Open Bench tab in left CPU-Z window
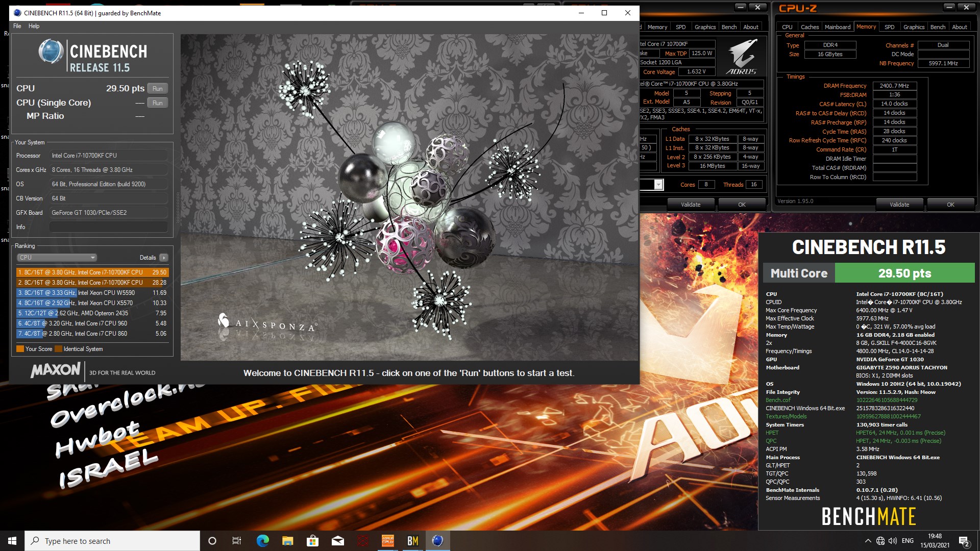 (x=729, y=27)
